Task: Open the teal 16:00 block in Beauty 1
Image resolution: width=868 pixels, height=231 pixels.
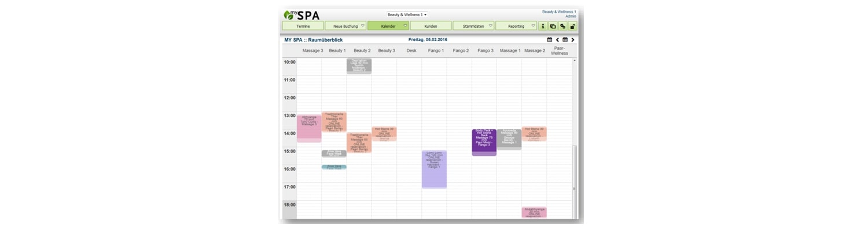Action: (334, 167)
